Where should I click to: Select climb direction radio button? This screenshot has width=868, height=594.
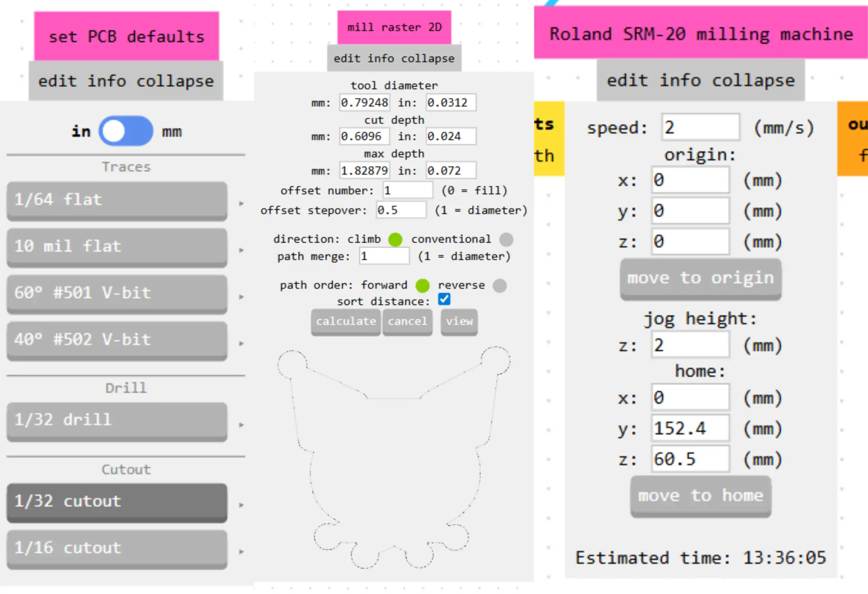tap(395, 239)
